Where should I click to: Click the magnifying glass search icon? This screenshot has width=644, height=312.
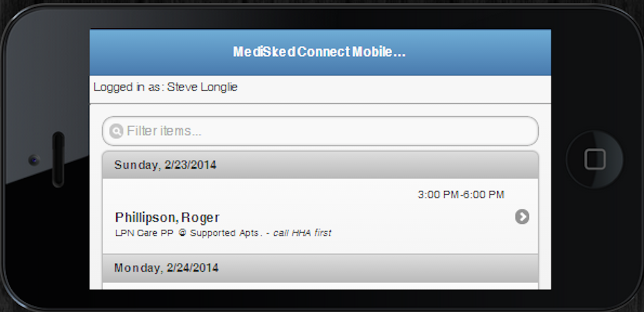[116, 131]
